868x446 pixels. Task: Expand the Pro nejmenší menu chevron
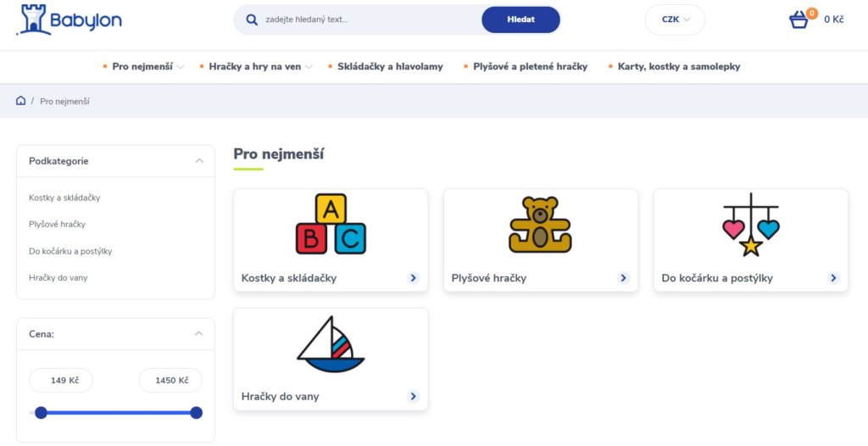tap(181, 67)
